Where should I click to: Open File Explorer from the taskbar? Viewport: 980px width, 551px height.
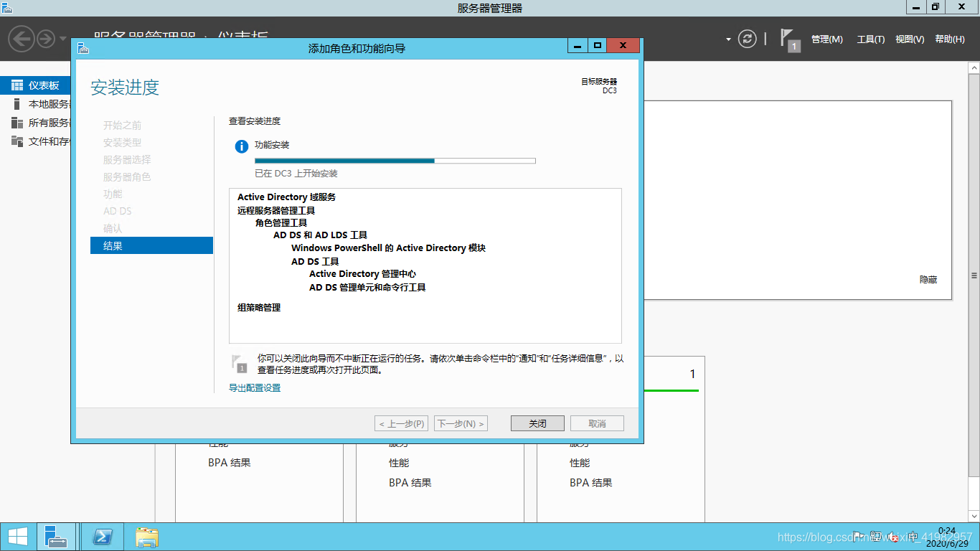147,537
